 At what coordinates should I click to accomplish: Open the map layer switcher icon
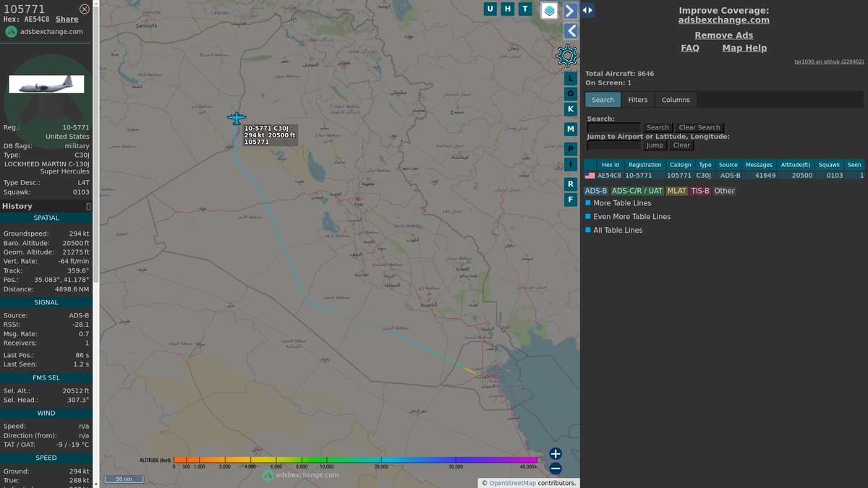[x=550, y=10]
